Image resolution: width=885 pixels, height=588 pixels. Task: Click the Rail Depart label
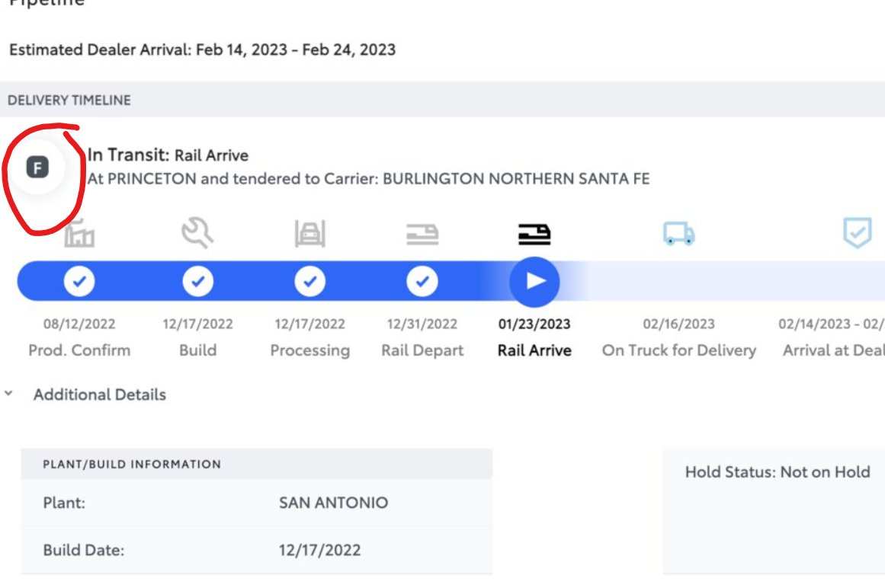(422, 350)
